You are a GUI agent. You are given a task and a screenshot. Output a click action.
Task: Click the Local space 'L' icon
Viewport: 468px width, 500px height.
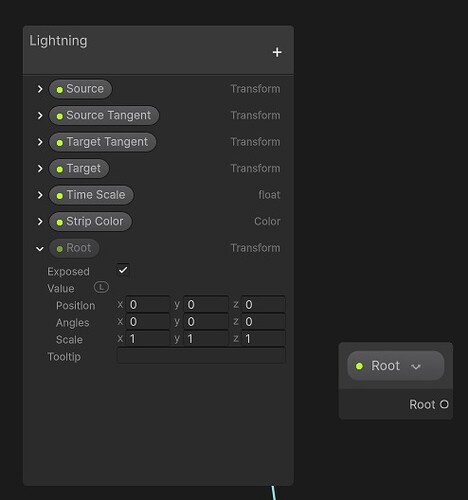(101, 287)
